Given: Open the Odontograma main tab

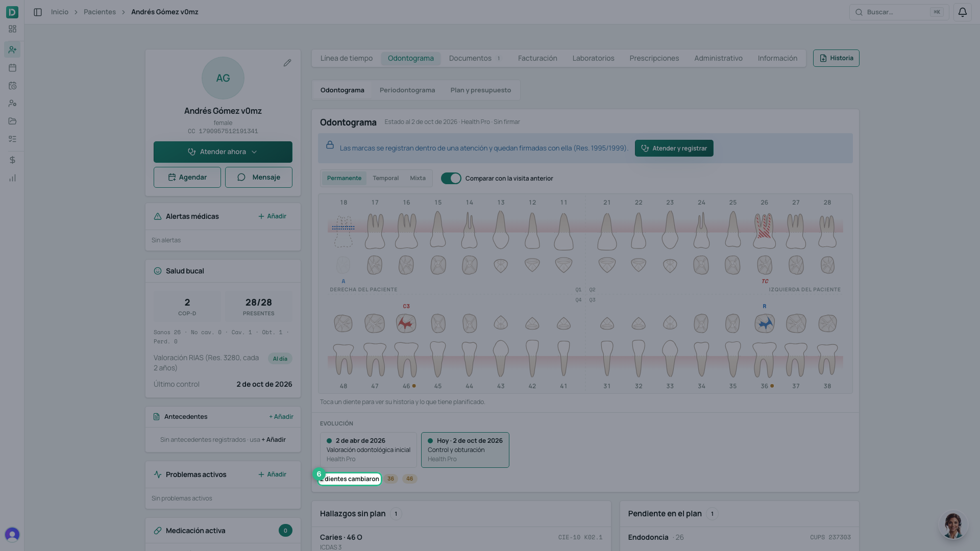Looking at the screenshot, I should pyautogui.click(x=411, y=58).
